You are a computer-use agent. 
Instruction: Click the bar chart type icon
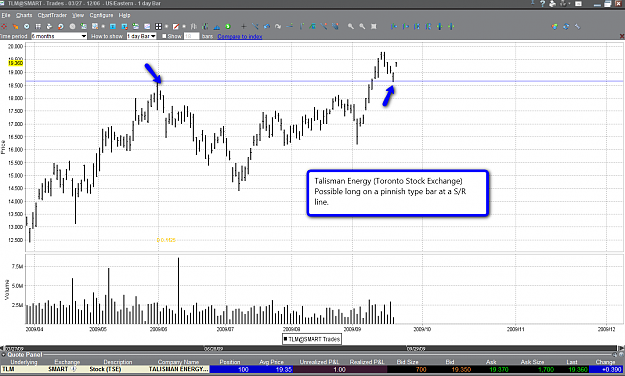[x=193, y=26]
